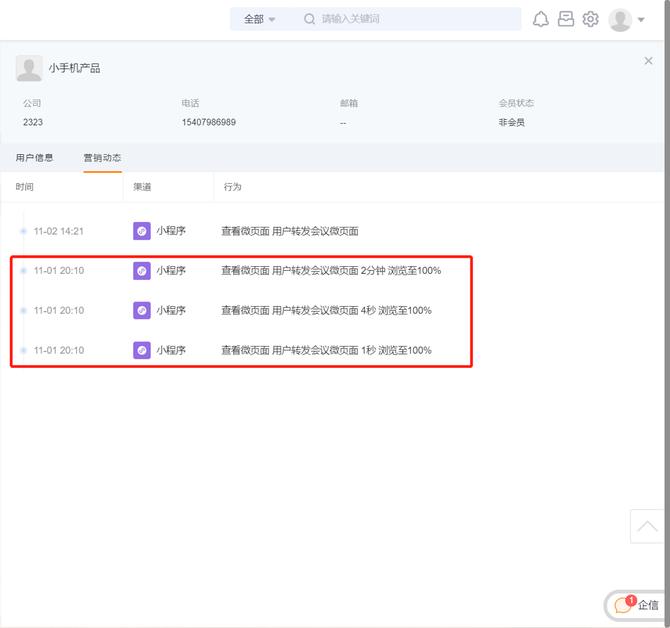
Task: Click the 小程序 icon in 11-02 14:21 row
Action: 142,231
